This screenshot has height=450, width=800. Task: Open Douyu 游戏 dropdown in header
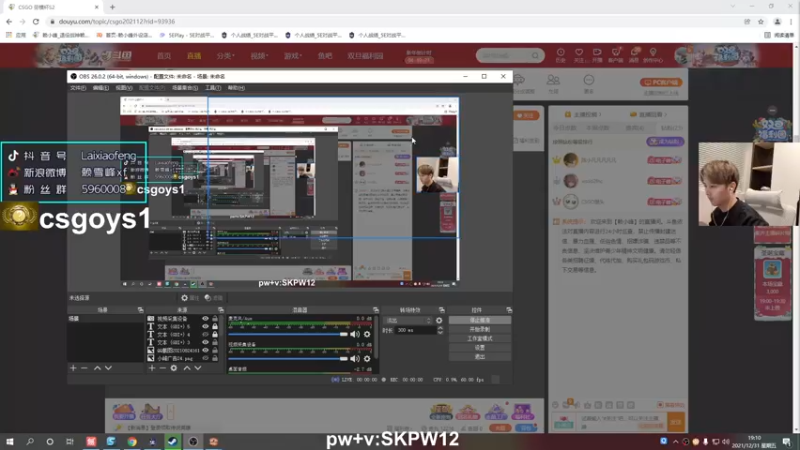tap(292, 56)
